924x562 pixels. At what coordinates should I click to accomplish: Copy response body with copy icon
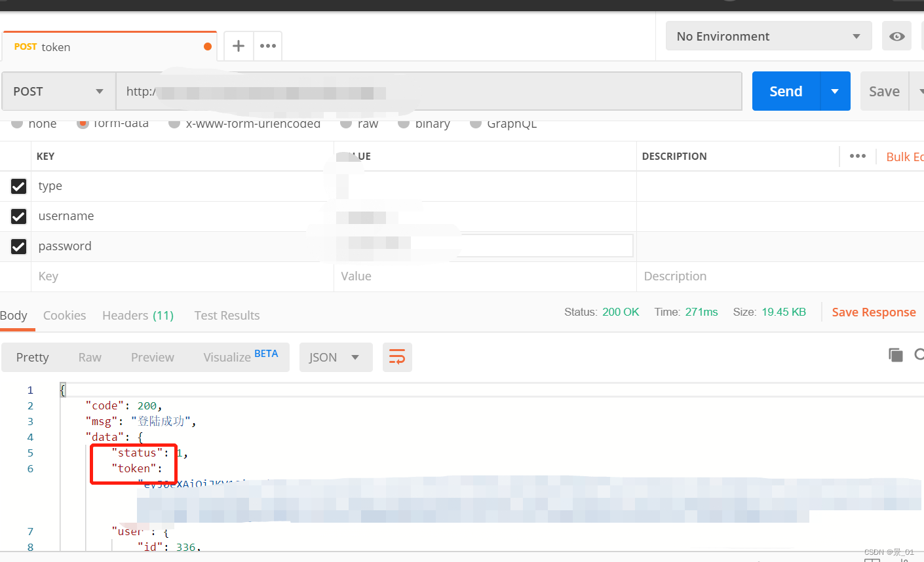click(895, 355)
